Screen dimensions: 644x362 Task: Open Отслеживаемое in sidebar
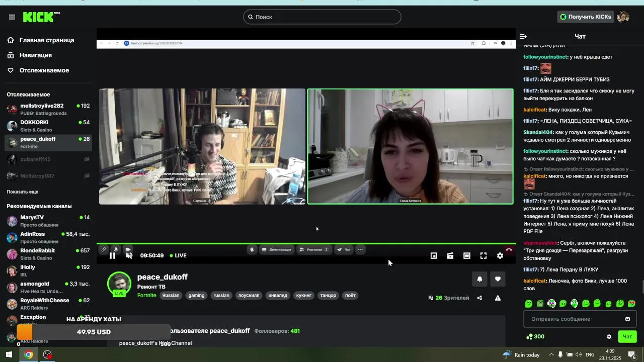click(x=44, y=70)
